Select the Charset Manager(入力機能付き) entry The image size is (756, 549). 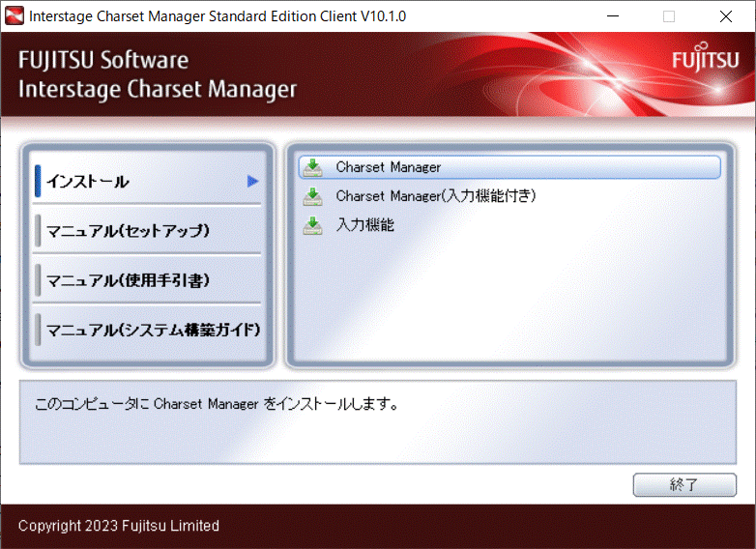point(509,196)
